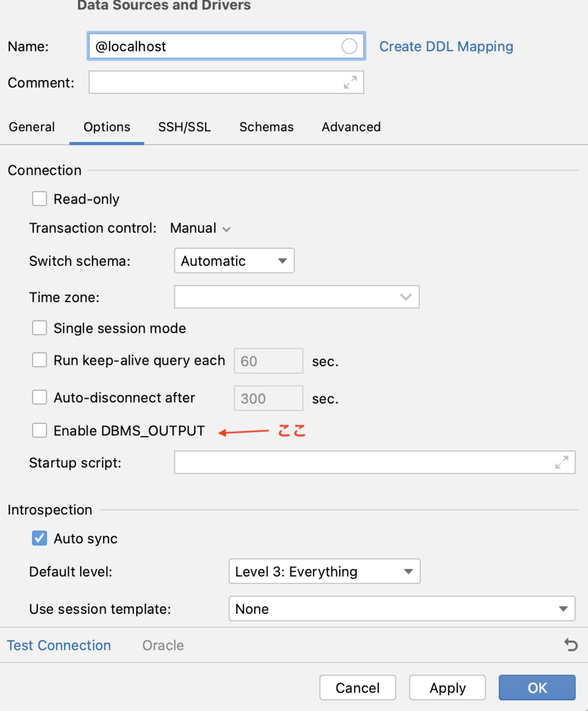Open the Use session template dropdown

402,609
